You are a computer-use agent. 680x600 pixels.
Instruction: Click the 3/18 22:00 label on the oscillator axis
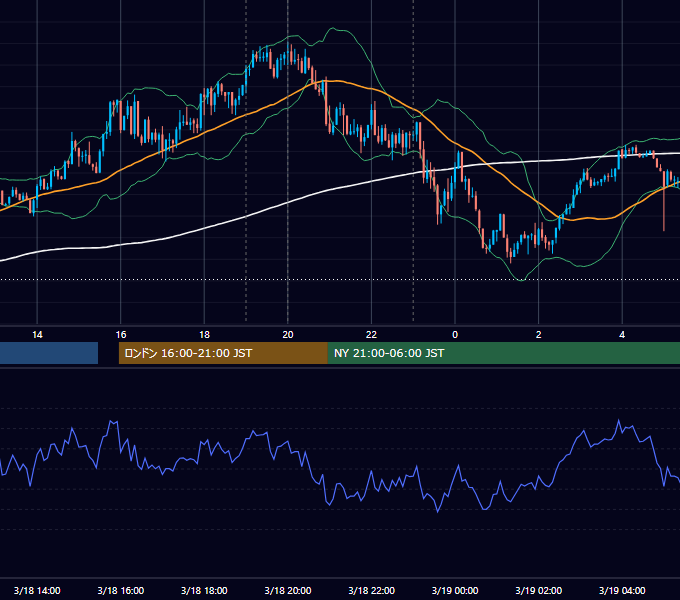372,590
